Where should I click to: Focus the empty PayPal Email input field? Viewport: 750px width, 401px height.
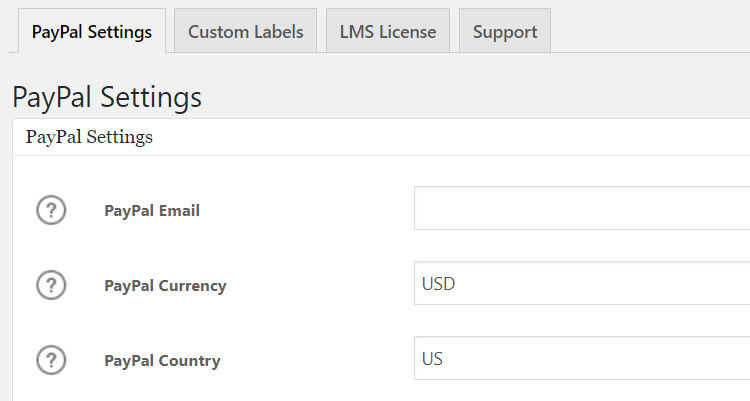click(x=580, y=208)
